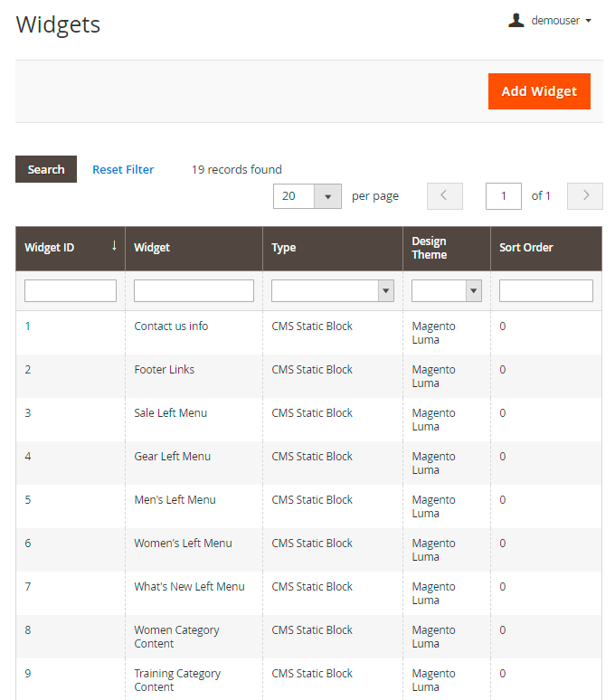The height and width of the screenshot is (700, 615).
Task: Click the Sort Order filter field
Action: 545,290
